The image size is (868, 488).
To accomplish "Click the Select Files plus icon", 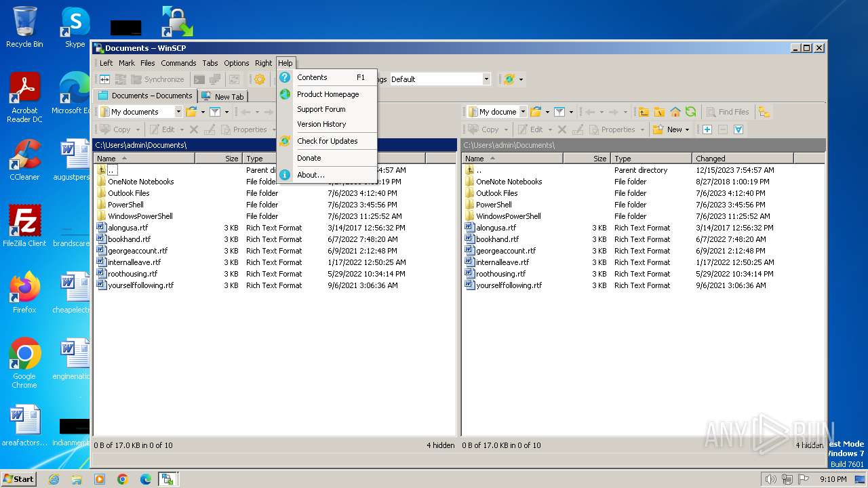I will [x=707, y=129].
